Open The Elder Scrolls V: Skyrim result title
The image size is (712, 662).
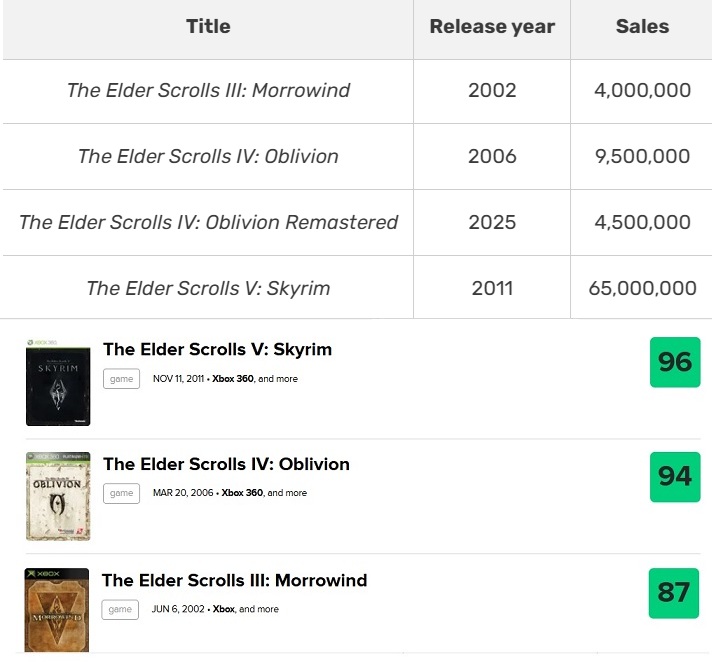point(218,349)
